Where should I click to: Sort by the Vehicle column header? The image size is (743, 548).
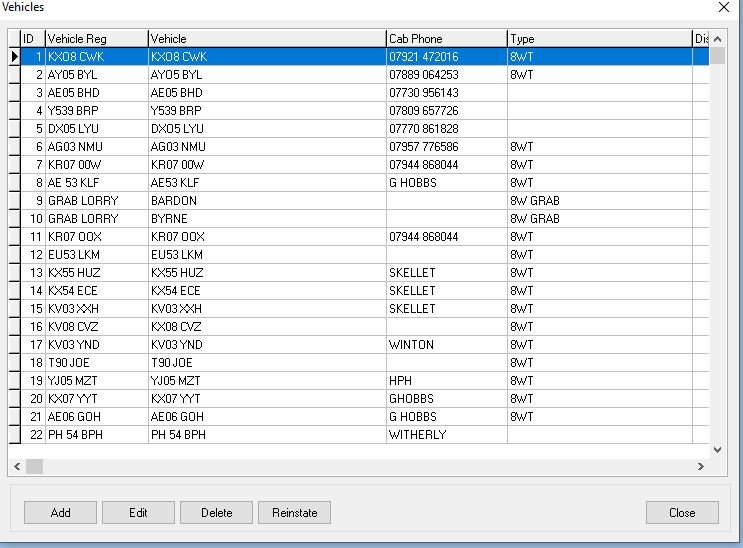267,39
